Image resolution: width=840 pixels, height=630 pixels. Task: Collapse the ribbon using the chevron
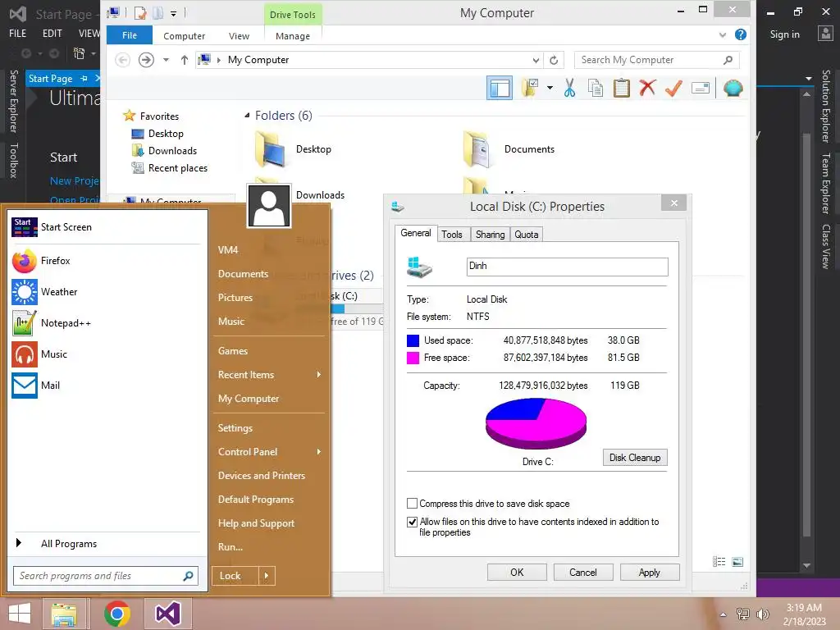pos(722,34)
